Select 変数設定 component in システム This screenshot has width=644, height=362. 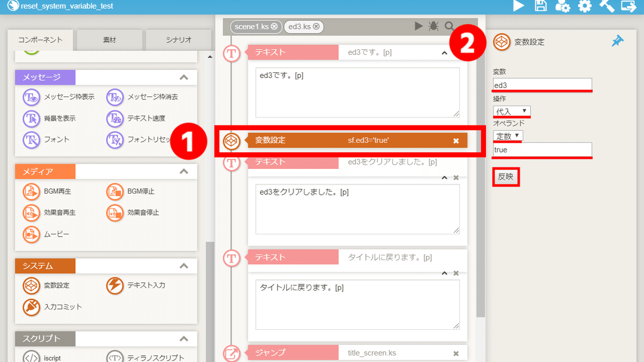[x=46, y=285]
